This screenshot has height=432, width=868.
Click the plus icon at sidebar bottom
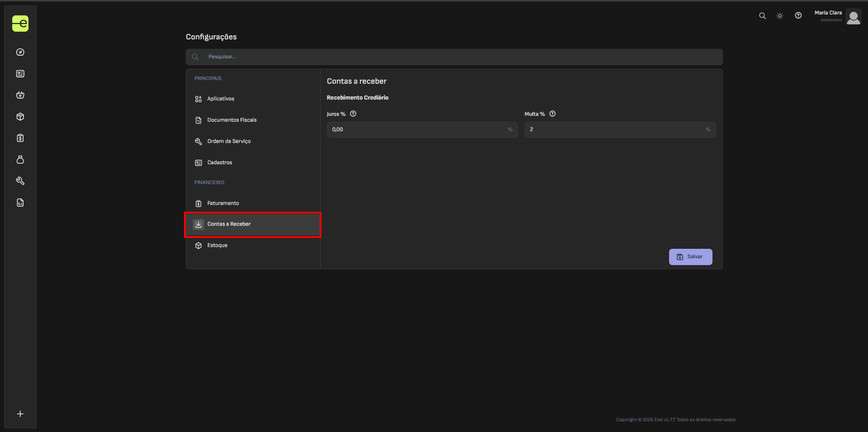coord(20,414)
